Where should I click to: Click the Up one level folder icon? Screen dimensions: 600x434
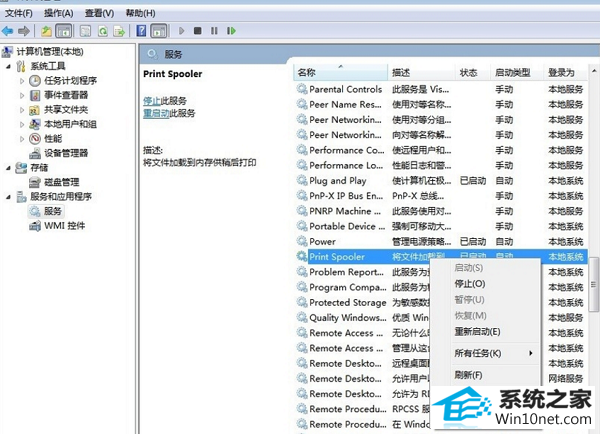tap(46, 31)
